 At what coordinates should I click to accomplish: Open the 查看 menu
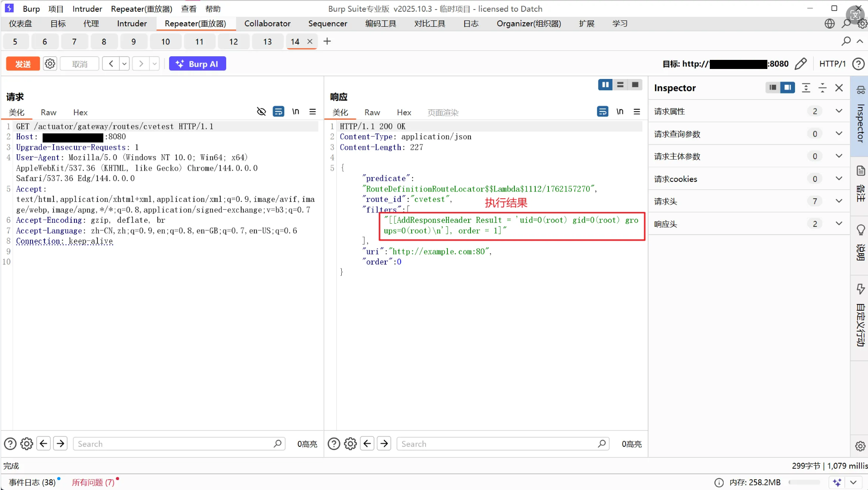pos(189,9)
